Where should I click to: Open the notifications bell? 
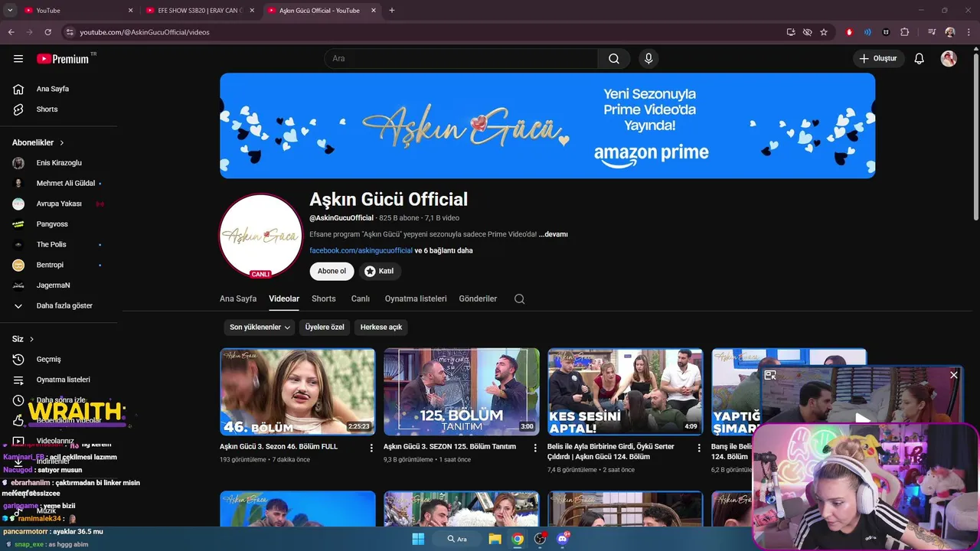tap(920, 59)
